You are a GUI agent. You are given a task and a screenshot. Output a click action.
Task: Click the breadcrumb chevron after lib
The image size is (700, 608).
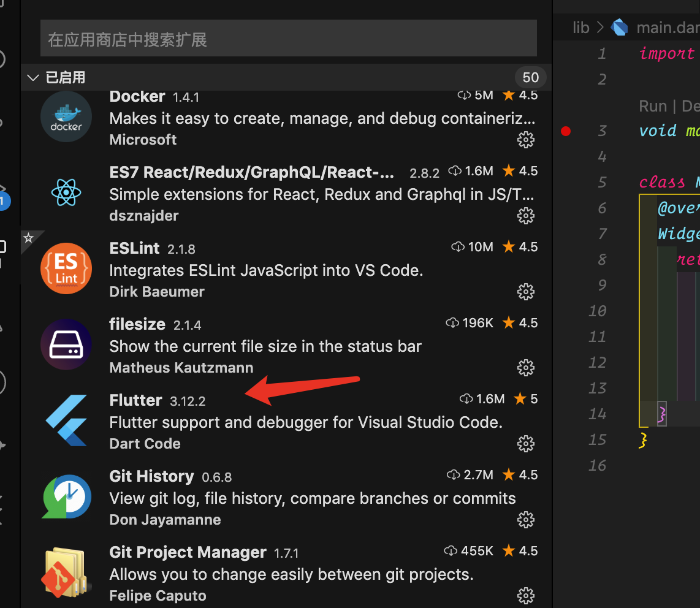(601, 28)
